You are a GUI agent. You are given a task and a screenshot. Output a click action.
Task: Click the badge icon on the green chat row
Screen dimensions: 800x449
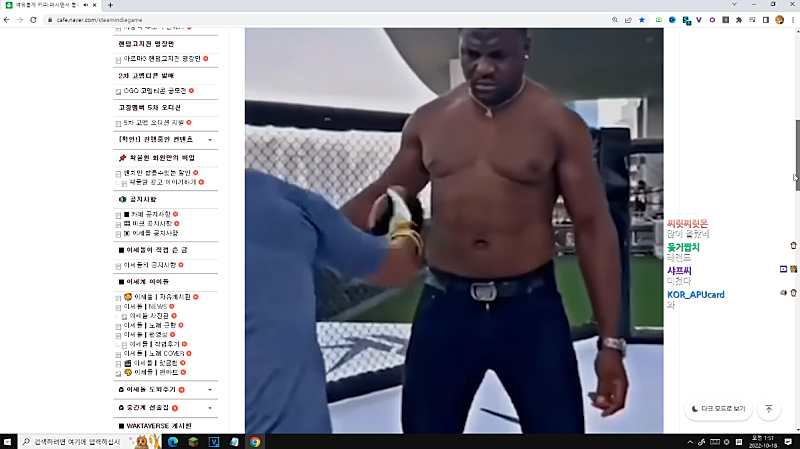[793, 246]
